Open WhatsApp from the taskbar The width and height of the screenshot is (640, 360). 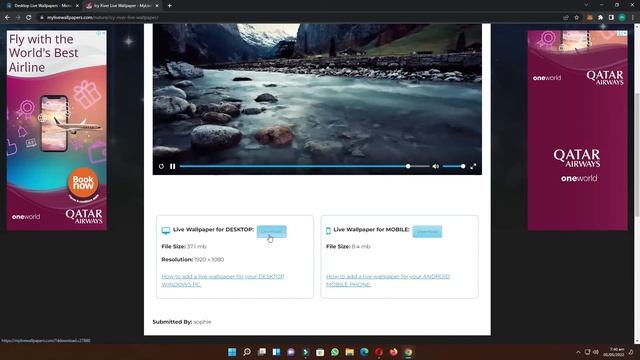[335, 352]
